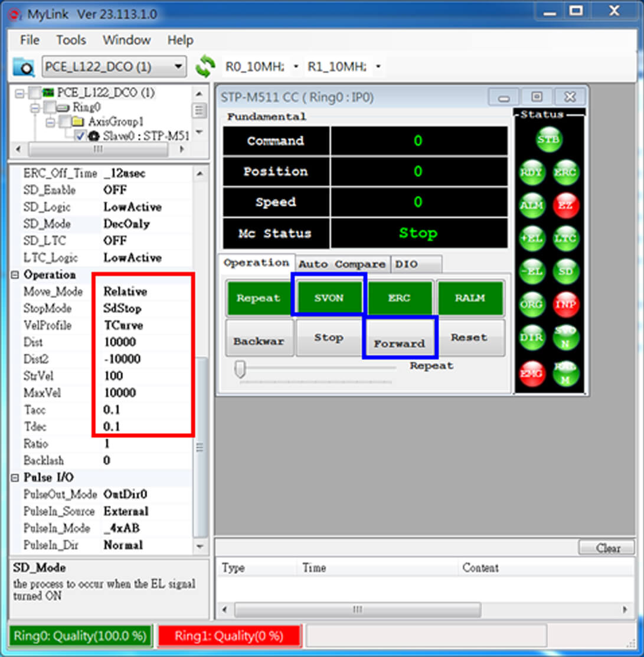Viewport: 644px width, 657px height.
Task: Click the DIR status indicator
Action: click(532, 337)
